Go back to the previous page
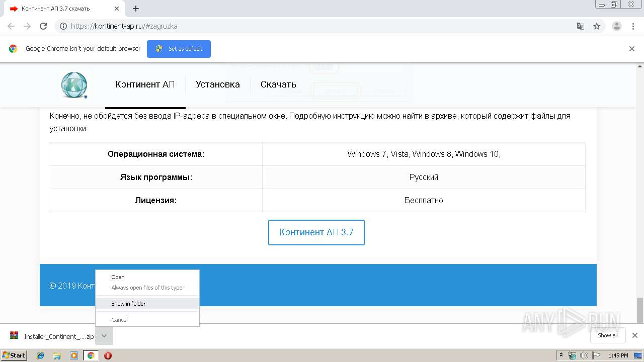Screen dimensions: 644x362 click(11, 26)
